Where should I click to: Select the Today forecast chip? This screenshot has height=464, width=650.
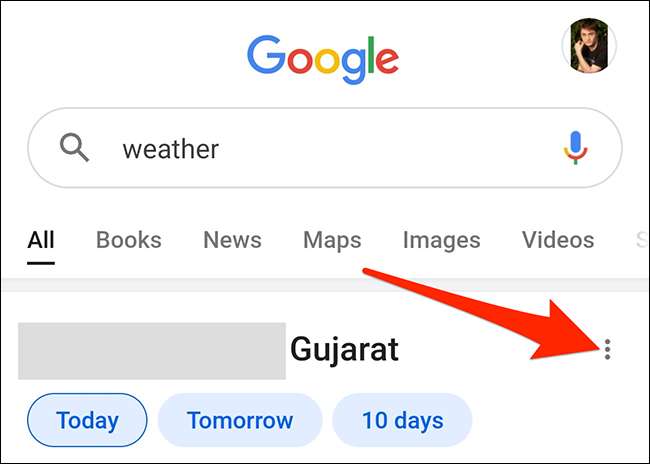(x=87, y=420)
